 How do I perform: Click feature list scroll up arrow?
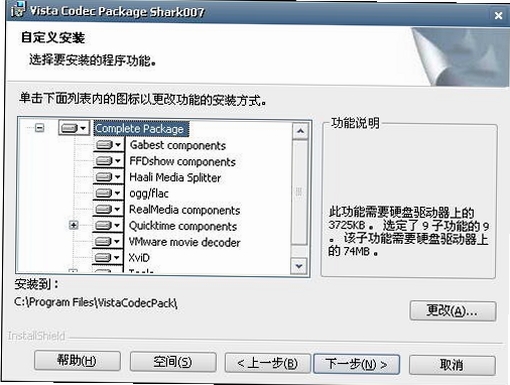(x=300, y=131)
